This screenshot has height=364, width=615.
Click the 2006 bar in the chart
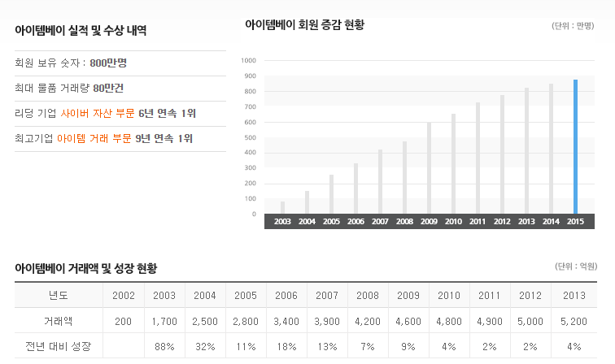tap(355, 188)
